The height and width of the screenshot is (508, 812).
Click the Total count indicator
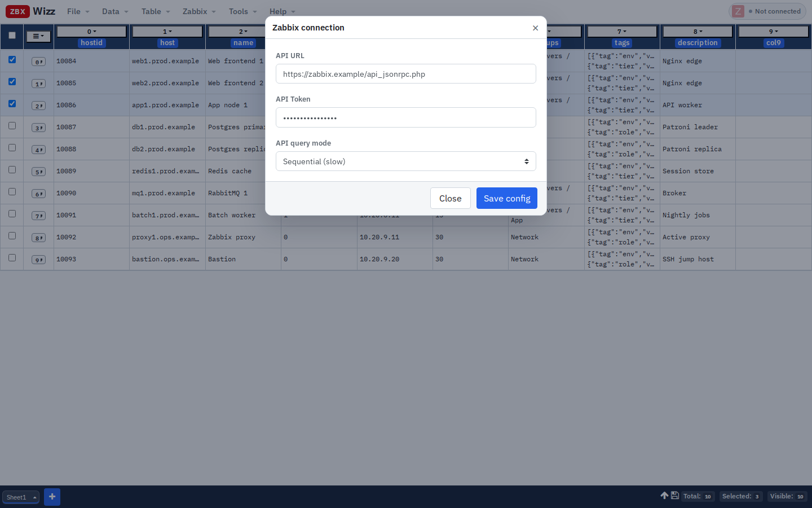pos(698,497)
